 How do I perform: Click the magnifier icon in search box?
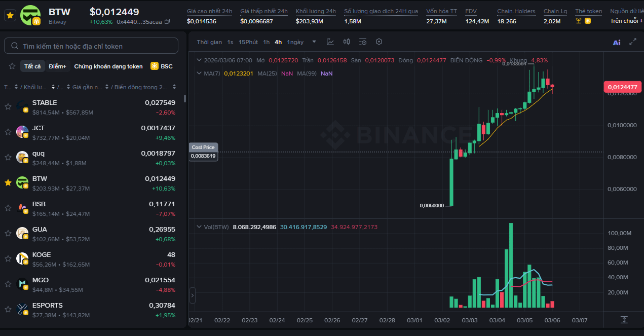tap(15, 46)
